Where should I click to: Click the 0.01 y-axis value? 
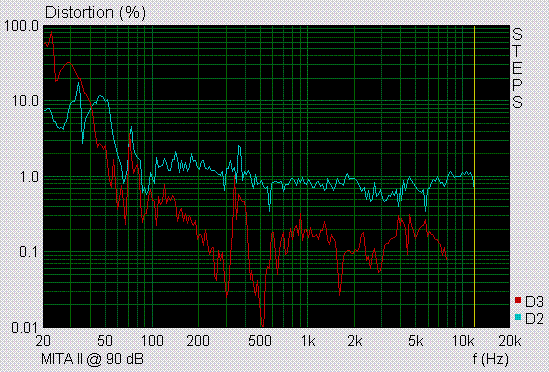point(25,328)
